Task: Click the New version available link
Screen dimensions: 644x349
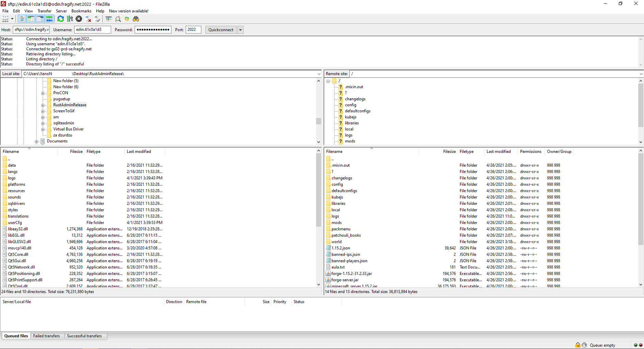Action: (128, 11)
